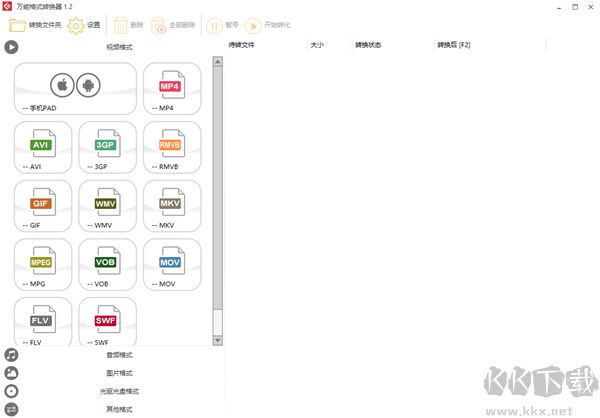Image resolution: width=600 pixels, height=418 pixels.
Task: Expand the 图片格式 picture category
Action: coord(111,373)
